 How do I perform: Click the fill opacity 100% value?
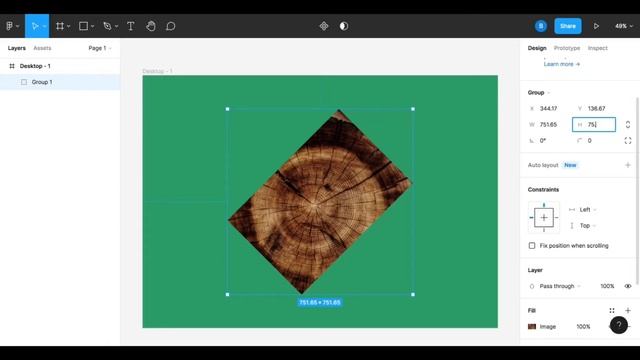coord(583,327)
